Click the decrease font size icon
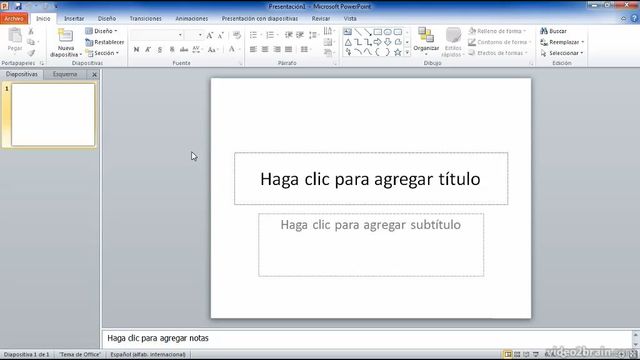 point(221,36)
